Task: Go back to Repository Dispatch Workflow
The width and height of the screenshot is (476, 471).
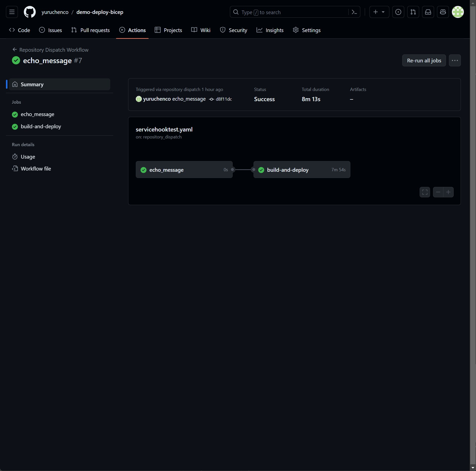Action: 54,50
